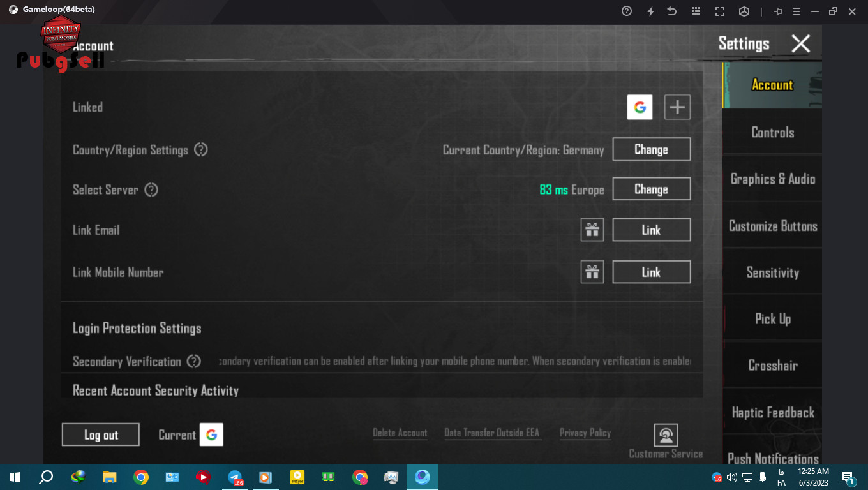This screenshot has width=868, height=490.
Task: Click the lightning bolt boost icon
Action: pyautogui.click(x=650, y=11)
